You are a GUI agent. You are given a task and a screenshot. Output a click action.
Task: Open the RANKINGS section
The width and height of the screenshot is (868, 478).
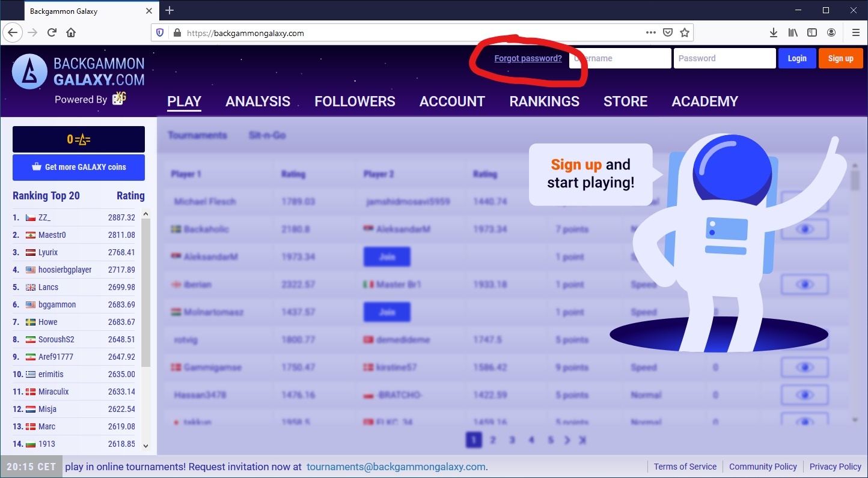544,101
